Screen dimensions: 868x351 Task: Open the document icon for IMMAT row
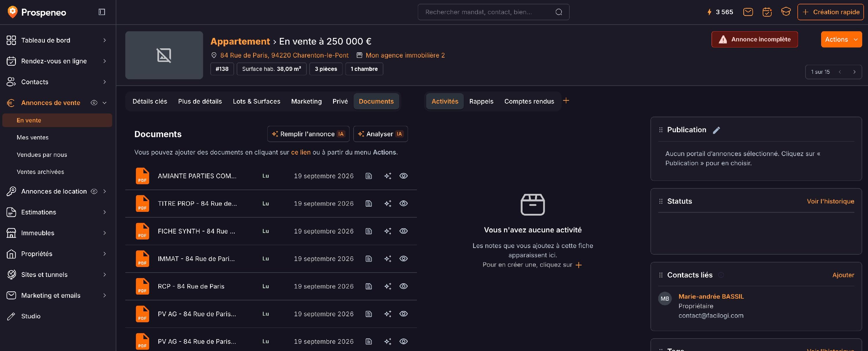[x=369, y=259]
